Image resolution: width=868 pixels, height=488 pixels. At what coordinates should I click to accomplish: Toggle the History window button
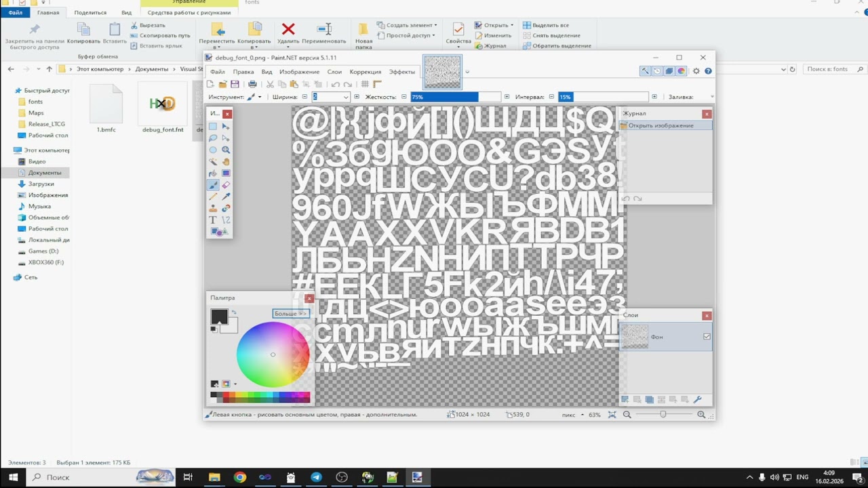click(657, 71)
